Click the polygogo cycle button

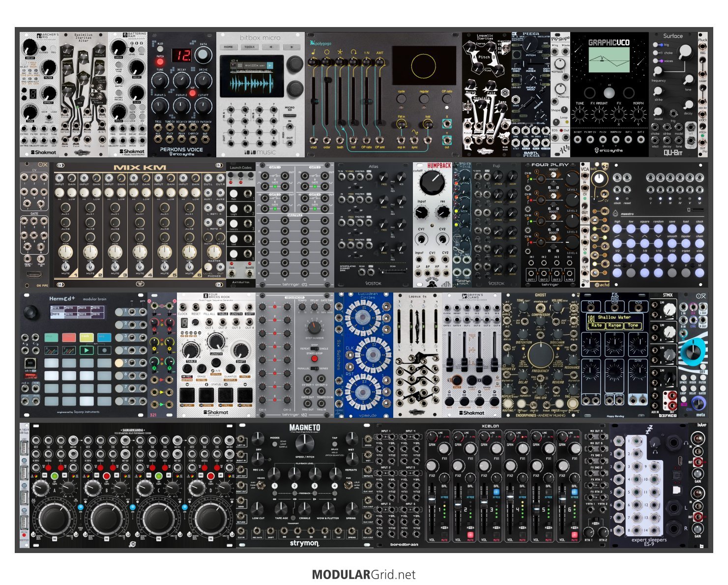[401, 99]
